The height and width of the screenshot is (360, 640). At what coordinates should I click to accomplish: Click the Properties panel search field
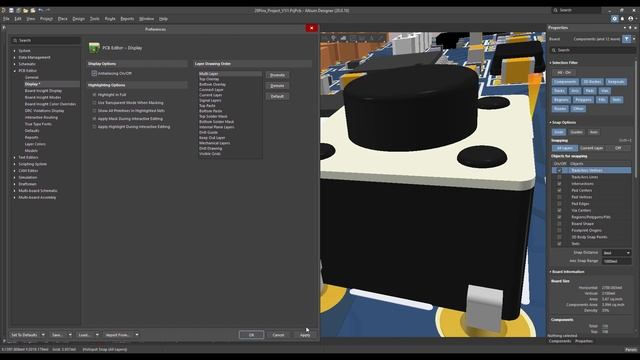pyautogui.click(x=593, y=50)
